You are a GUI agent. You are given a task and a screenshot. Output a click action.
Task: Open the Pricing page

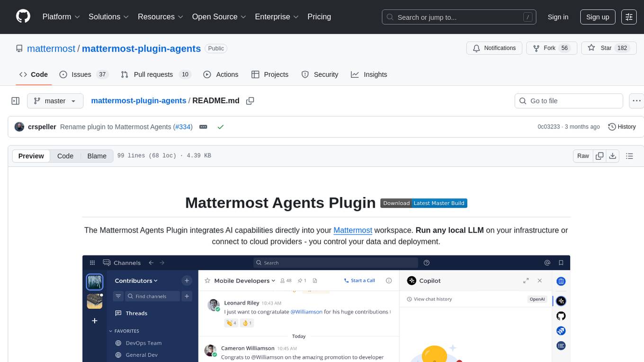[319, 17]
